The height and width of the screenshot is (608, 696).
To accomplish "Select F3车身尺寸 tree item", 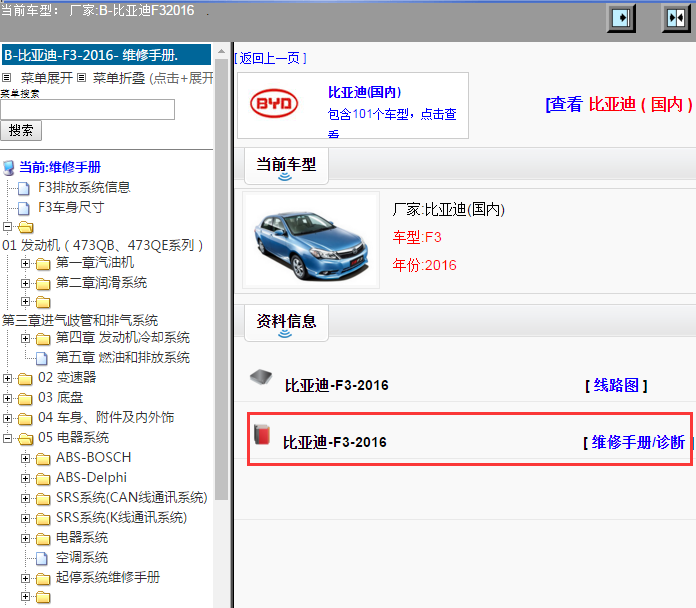I will [71, 207].
